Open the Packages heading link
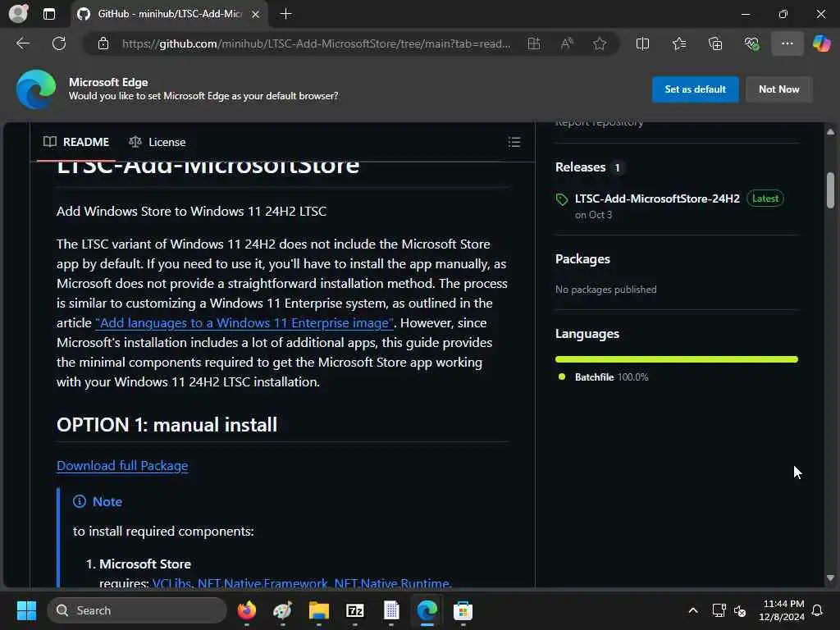The height and width of the screenshot is (630, 840). [582, 259]
